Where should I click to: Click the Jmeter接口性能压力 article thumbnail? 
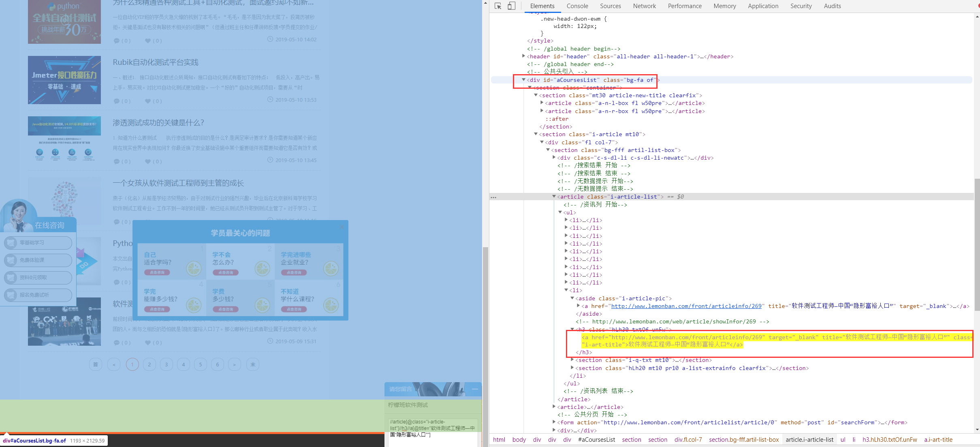pos(64,80)
